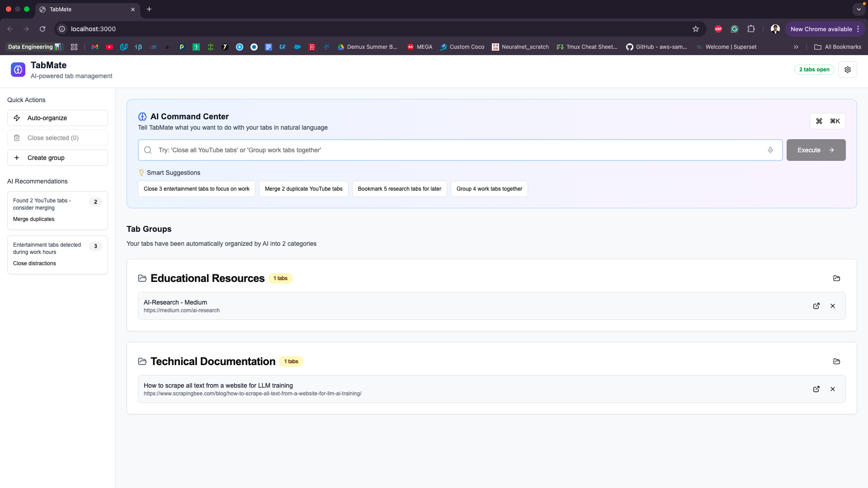Choose 'Bookmark 5 research tabs for later'
The width and height of the screenshot is (868, 488).
click(x=399, y=189)
